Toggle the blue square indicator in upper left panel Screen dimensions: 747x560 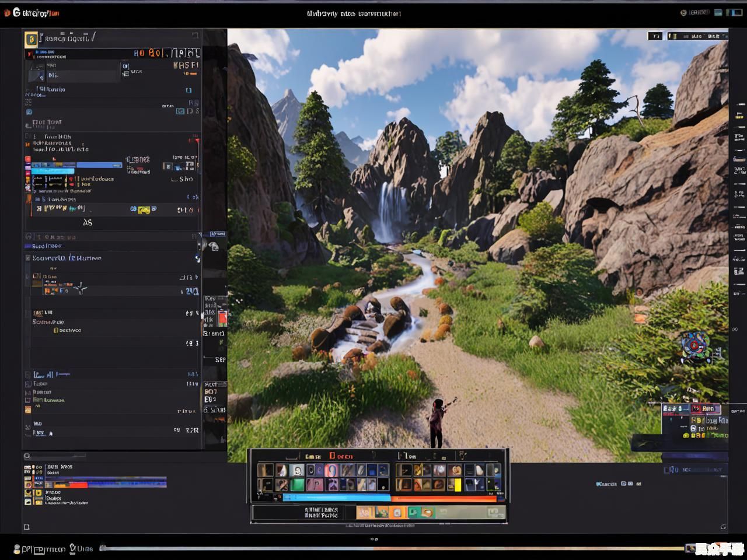click(x=189, y=90)
